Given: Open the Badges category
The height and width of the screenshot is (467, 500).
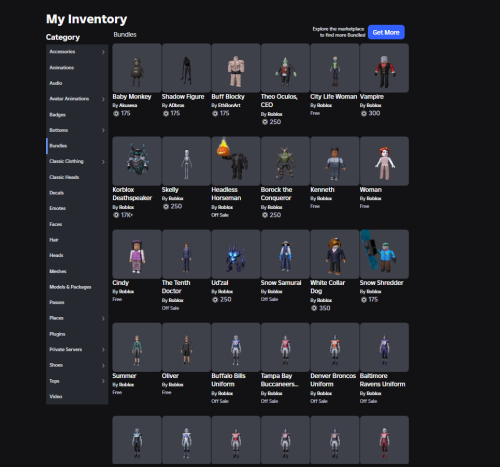Looking at the screenshot, I should (x=77, y=115).
